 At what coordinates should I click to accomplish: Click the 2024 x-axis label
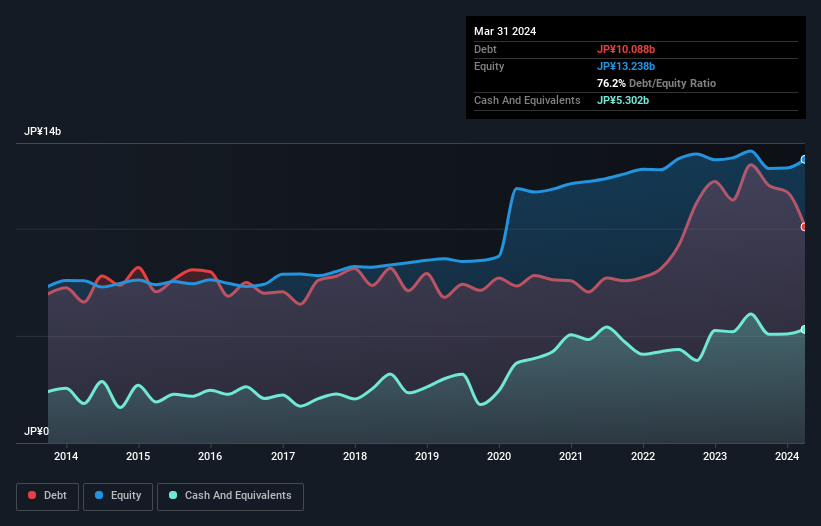[x=787, y=456]
